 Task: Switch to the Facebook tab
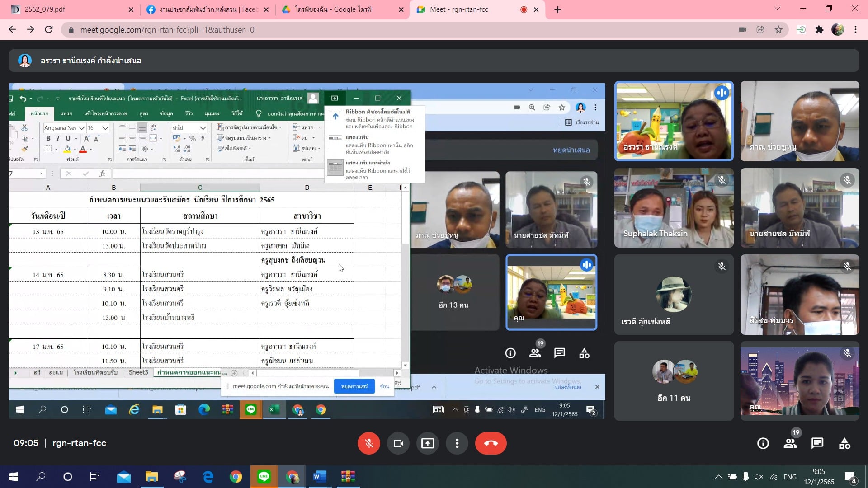click(x=208, y=9)
